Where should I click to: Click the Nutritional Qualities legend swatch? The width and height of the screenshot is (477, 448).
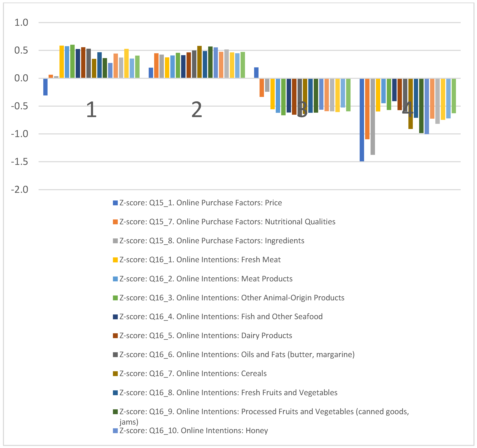click(x=115, y=222)
